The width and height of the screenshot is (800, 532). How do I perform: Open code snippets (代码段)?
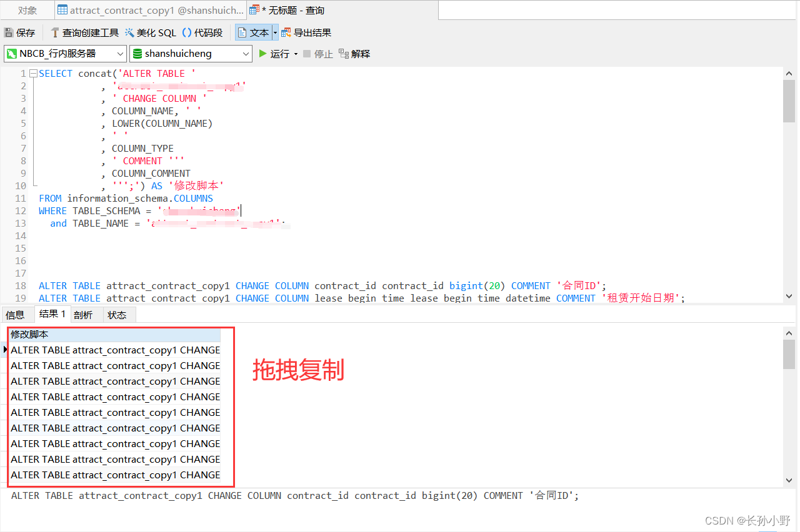[202, 32]
